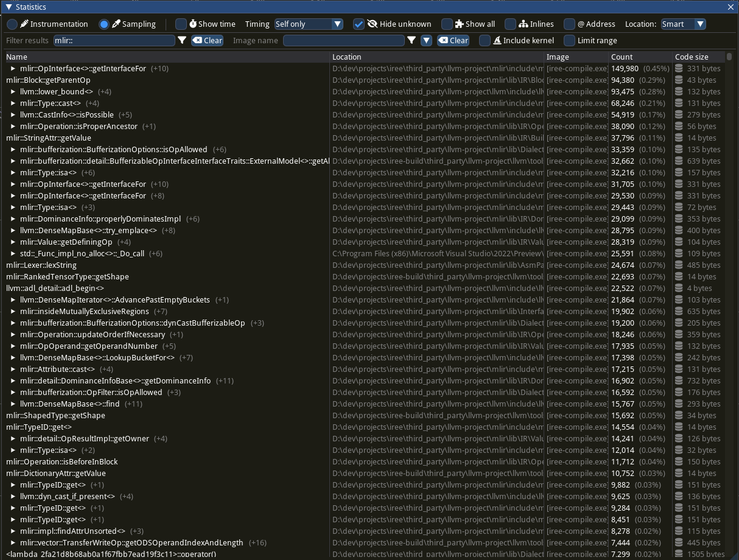Image resolution: width=739 pixels, height=560 pixels.
Task: Expand the llvm::lower_bound<> tree row
Action: pos(13,91)
